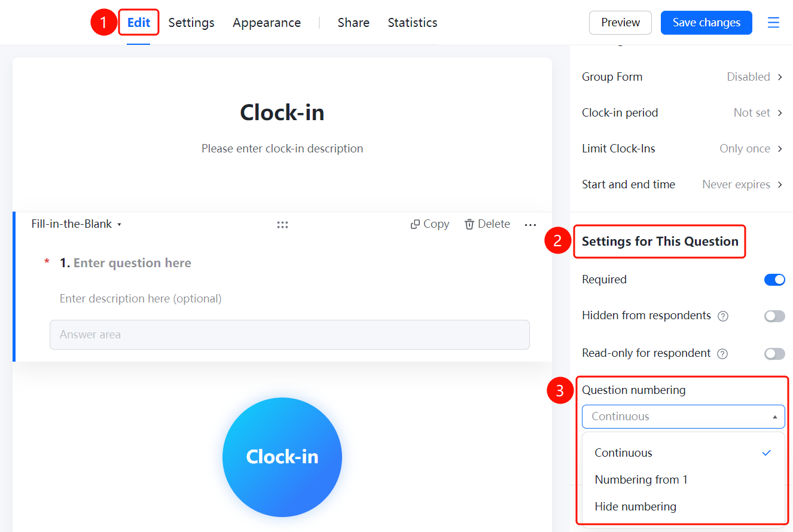
Task: Click the help icon beside Read-only for respondent
Action: tap(722, 354)
